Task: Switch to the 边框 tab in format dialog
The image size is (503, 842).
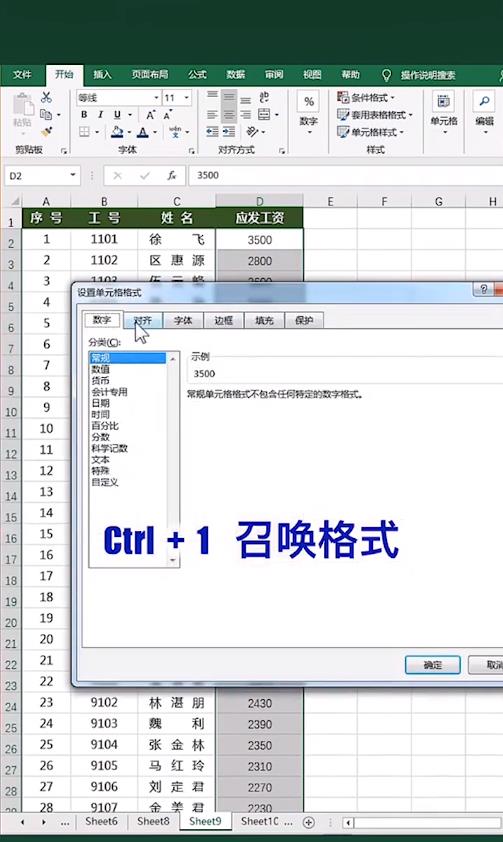Action: click(x=223, y=321)
